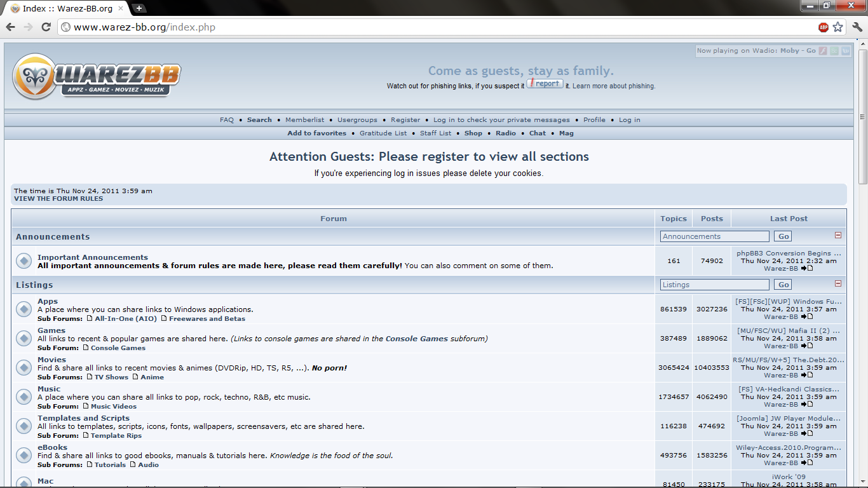868x488 pixels.
Task: Collapse the Listings category
Action: click(x=837, y=284)
